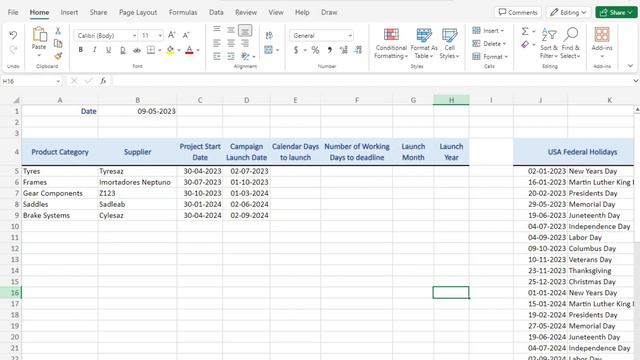Click the Paste clipboard icon
The image size is (640, 360).
click(x=39, y=35)
